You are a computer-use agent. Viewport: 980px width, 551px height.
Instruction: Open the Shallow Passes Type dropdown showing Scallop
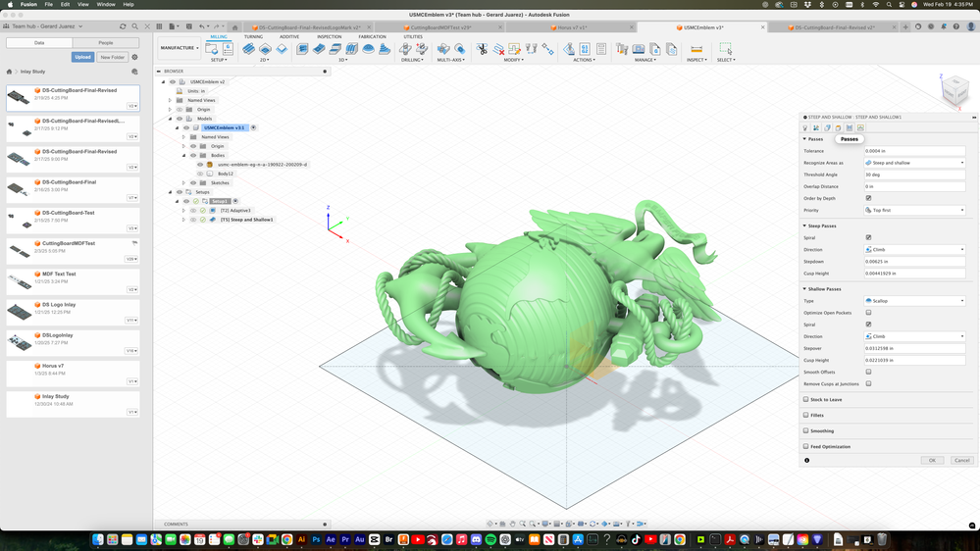point(915,300)
